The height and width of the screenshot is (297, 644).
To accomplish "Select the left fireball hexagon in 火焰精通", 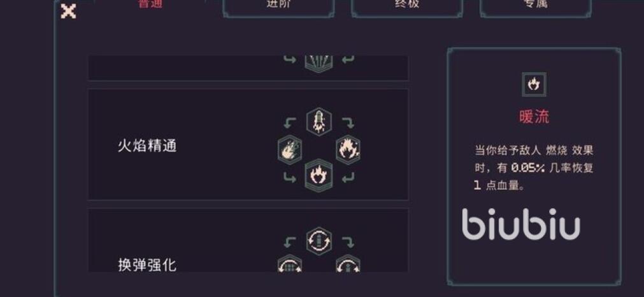I will coord(290,150).
